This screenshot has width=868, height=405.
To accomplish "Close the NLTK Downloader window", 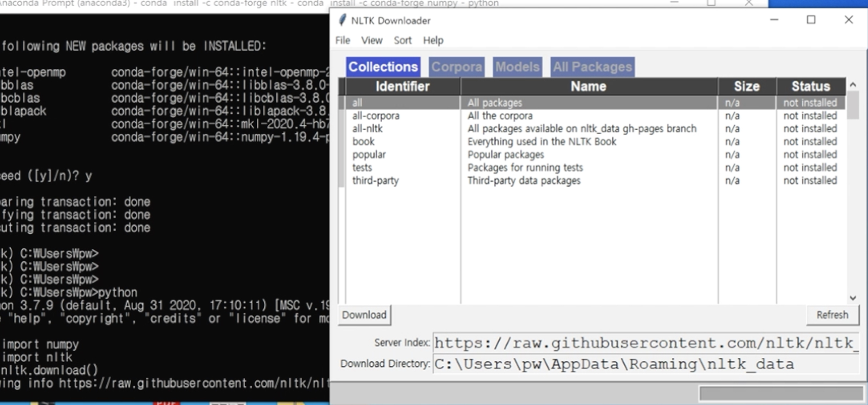I will [849, 20].
